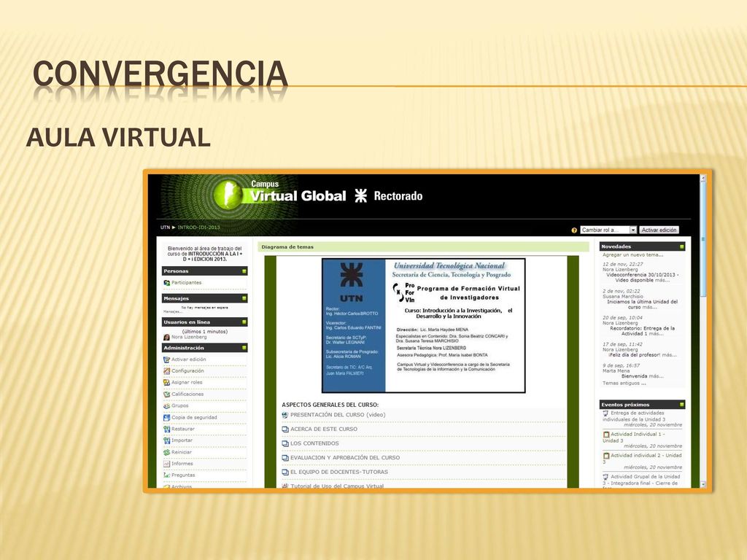The width and height of the screenshot is (747, 560).
Task: Click the PRESENTACIÓN DEL CURSO video icon
Action: [285, 415]
